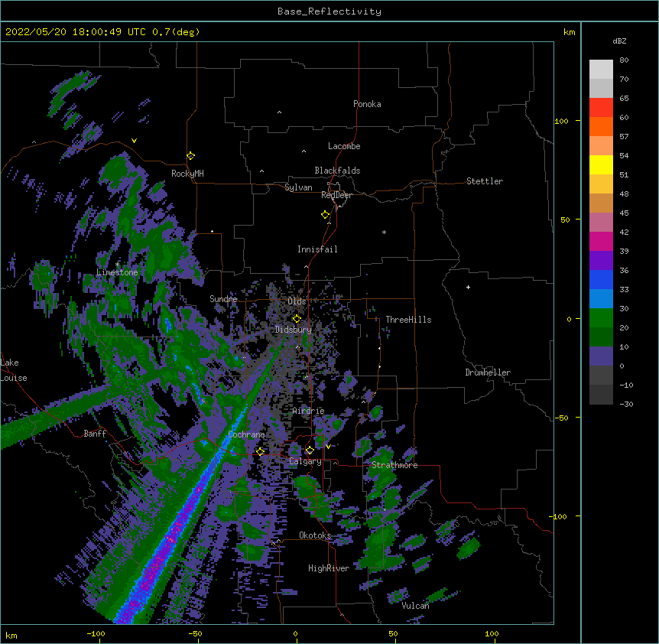
Task: Click the Sylvan label on map
Action: 298,187
